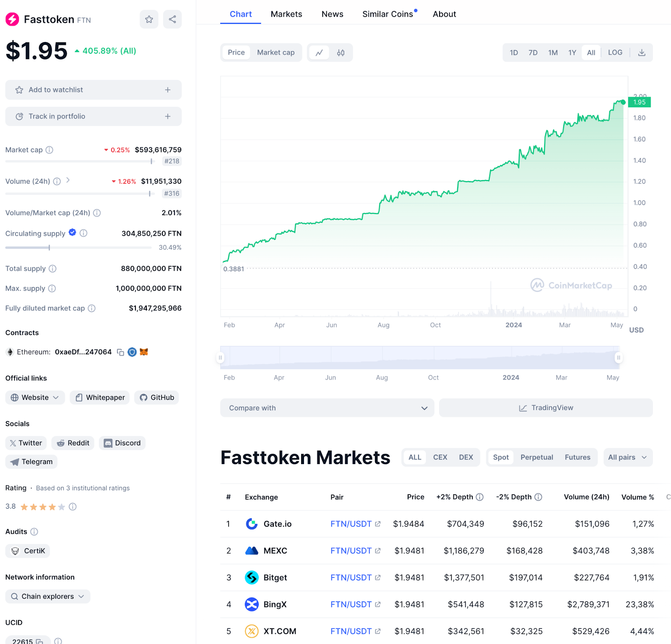This screenshot has height=644, width=671.
Task: Click the share icon next to Fasttoken
Action: 172,19
